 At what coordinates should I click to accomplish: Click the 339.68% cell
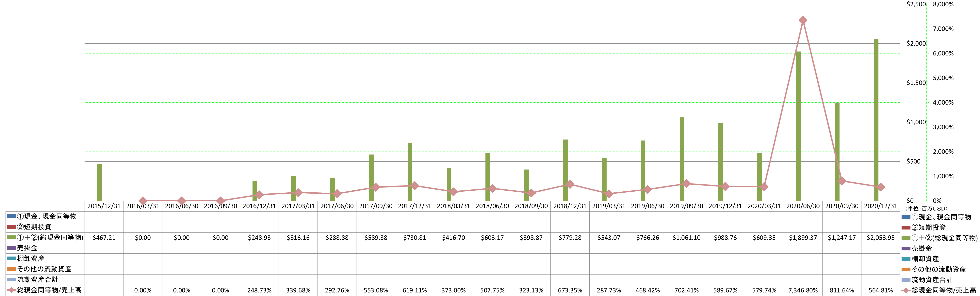[x=298, y=290]
